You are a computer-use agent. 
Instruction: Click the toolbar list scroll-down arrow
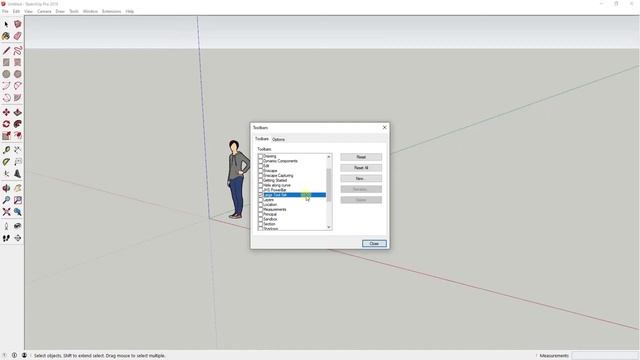[329, 227]
